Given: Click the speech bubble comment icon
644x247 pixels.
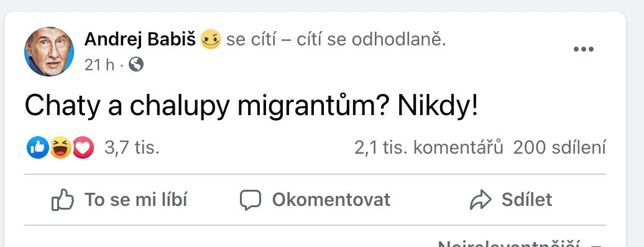Looking at the screenshot, I should point(251,200).
